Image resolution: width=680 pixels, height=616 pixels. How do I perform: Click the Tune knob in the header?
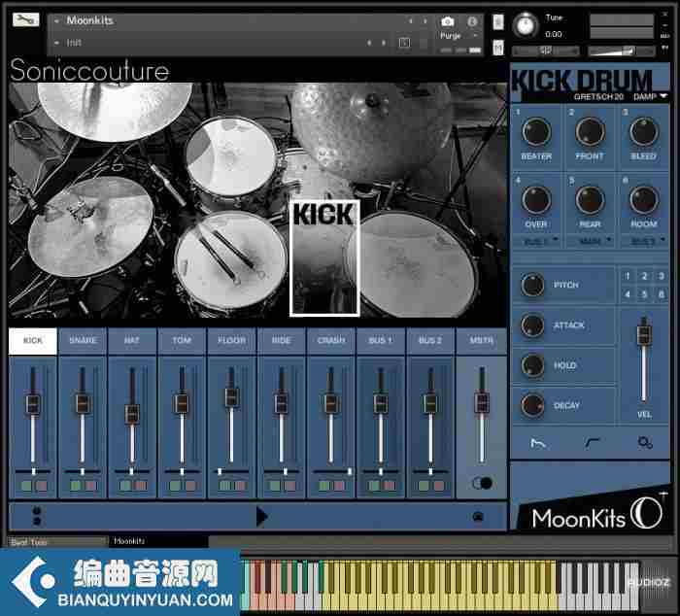point(525,25)
